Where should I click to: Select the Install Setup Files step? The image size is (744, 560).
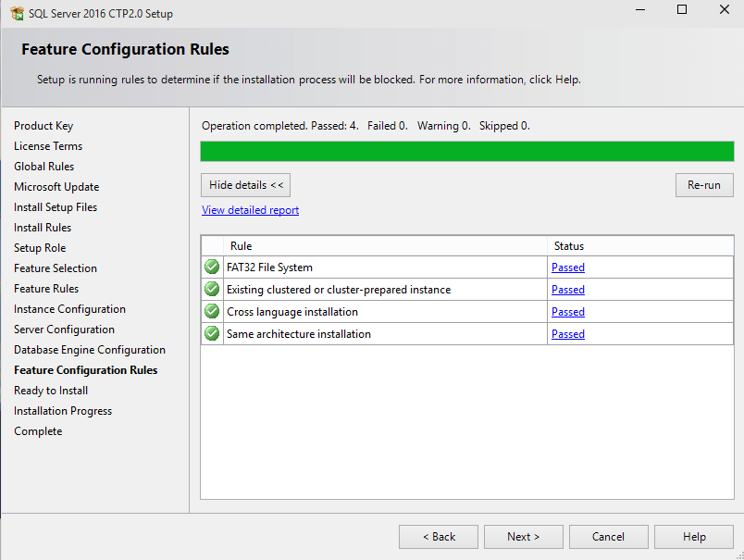(x=56, y=207)
